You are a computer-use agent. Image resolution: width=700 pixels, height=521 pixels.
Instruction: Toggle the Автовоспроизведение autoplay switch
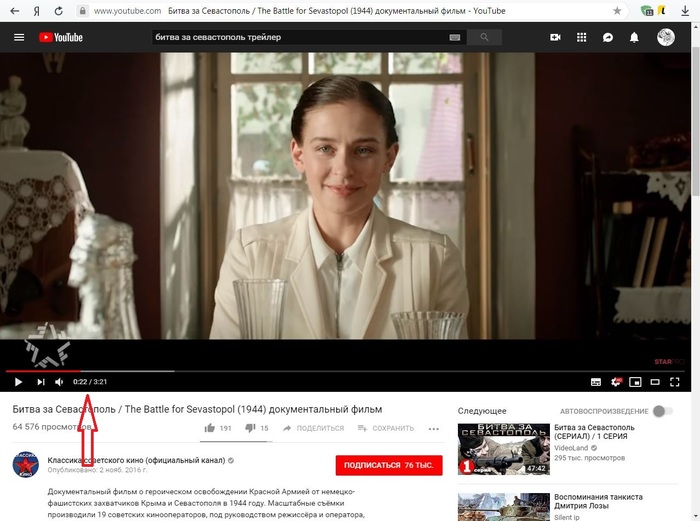coord(663,411)
